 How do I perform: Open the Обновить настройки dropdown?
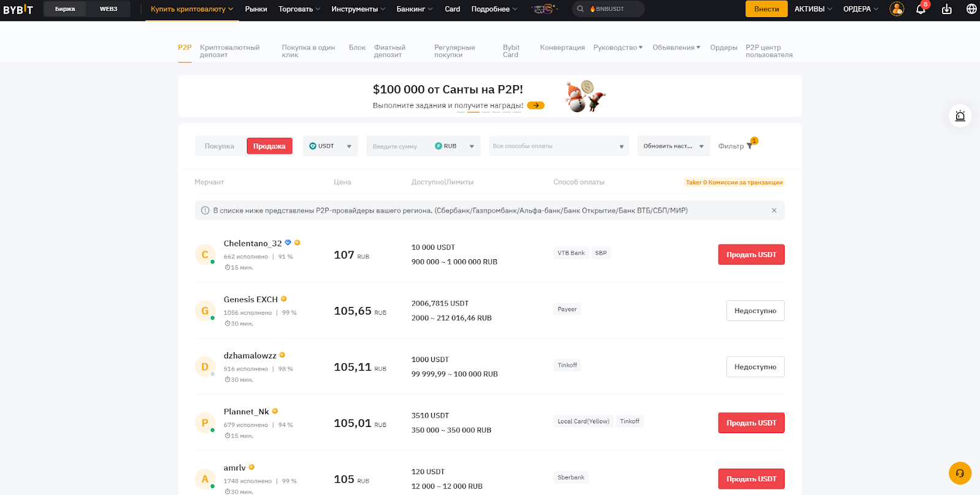pos(674,146)
